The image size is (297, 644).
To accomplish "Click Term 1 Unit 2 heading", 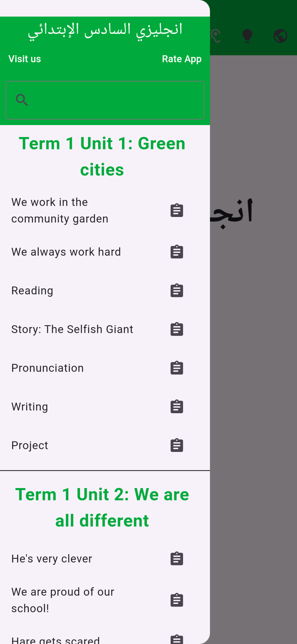I will point(102,508).
